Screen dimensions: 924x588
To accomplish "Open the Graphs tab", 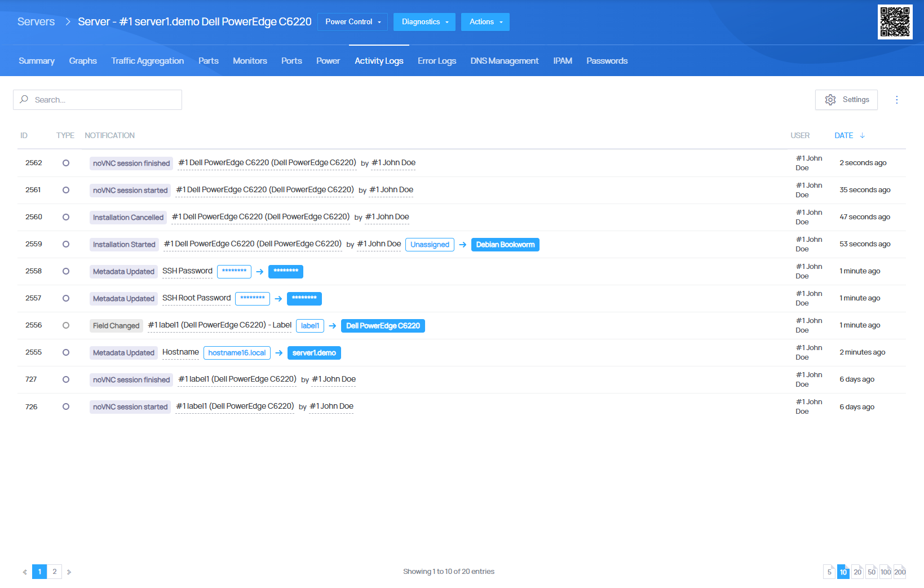I will (x=83, y=61).
